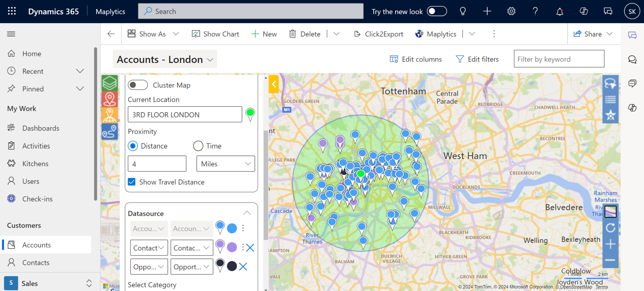Open the green layers panel icon
The height and width of the screenshot is (291, 644).
click(x=110, y=83)
